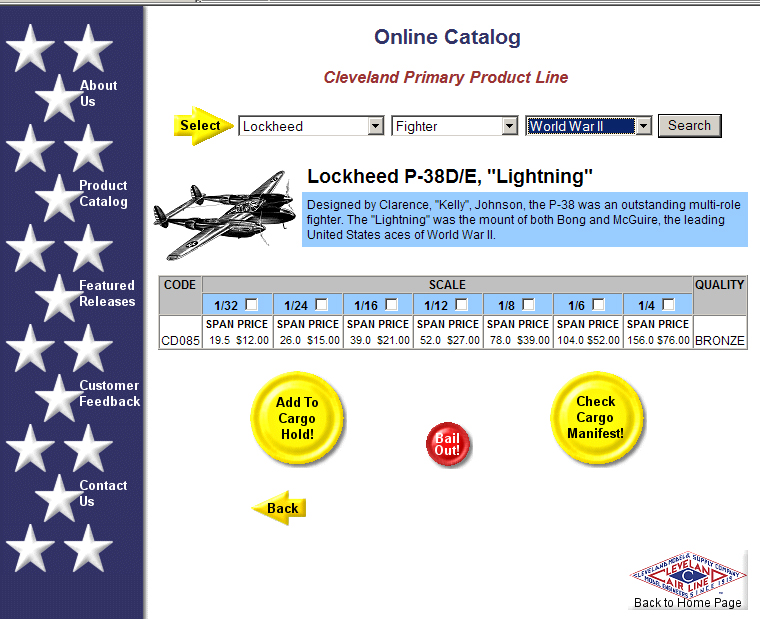
Task: Enable the 1/16 scale checkbox
Action: tap(392, 304)
